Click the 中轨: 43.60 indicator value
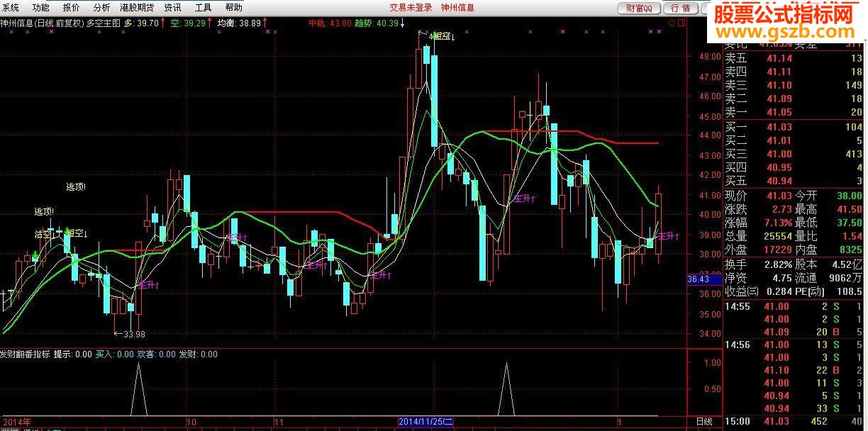Viewport: 868px width, 431px height. pyautogui.click(x=330, y=23)
